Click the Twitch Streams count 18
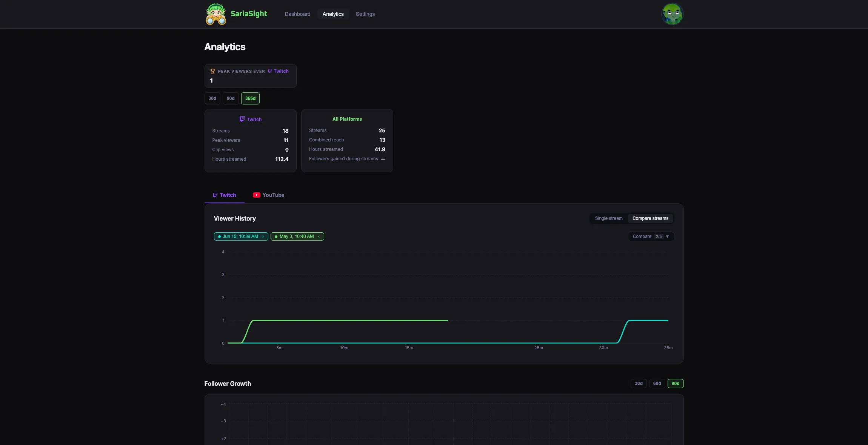This screenshot has height=445, width=868. 285,131
